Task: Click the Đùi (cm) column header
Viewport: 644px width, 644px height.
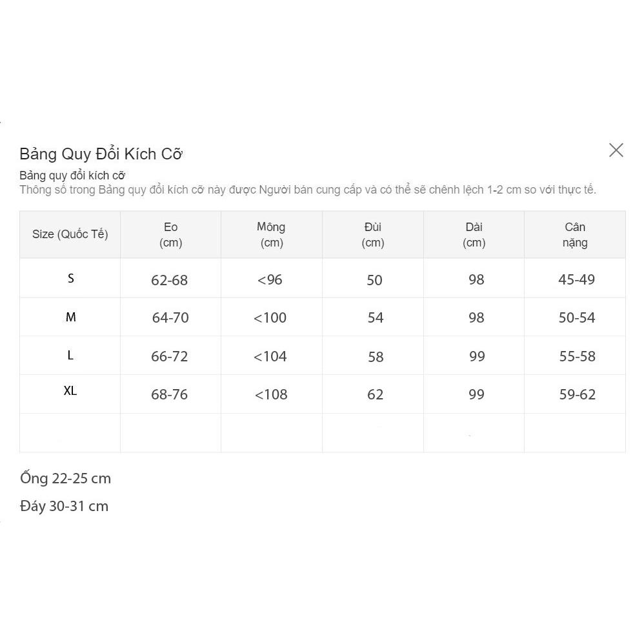Action: click(373, 234)
